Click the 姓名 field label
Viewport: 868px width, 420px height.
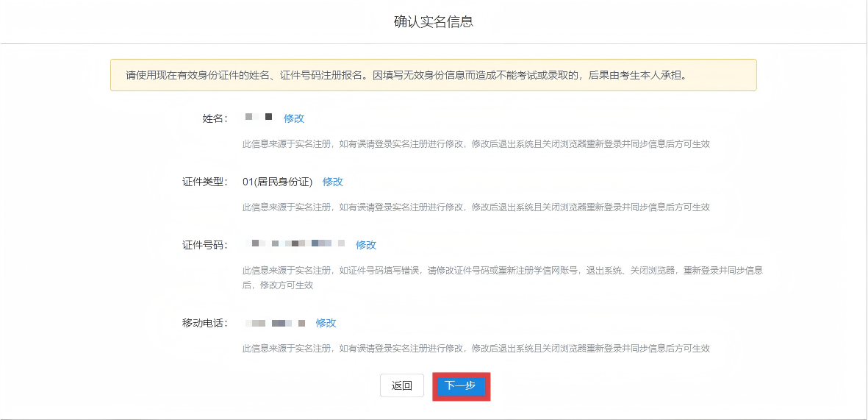(x=215, y=118)
